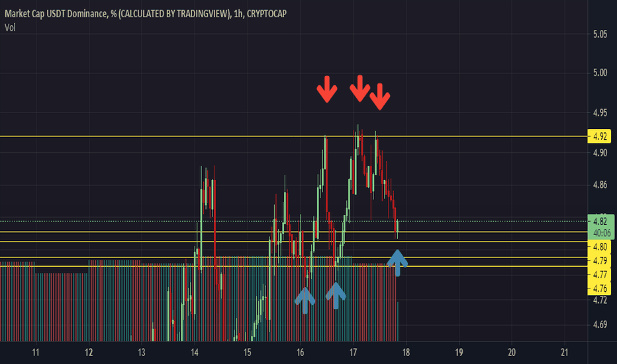Click date 21 on the time axis
The width and height of the screenshot is (617, 364).
pos(564,352)
